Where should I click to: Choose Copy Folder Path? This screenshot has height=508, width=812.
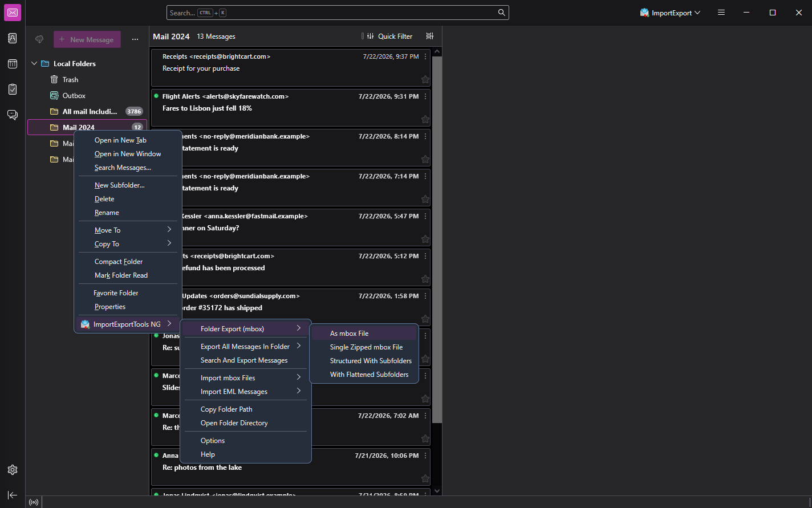tap(245, 409)
